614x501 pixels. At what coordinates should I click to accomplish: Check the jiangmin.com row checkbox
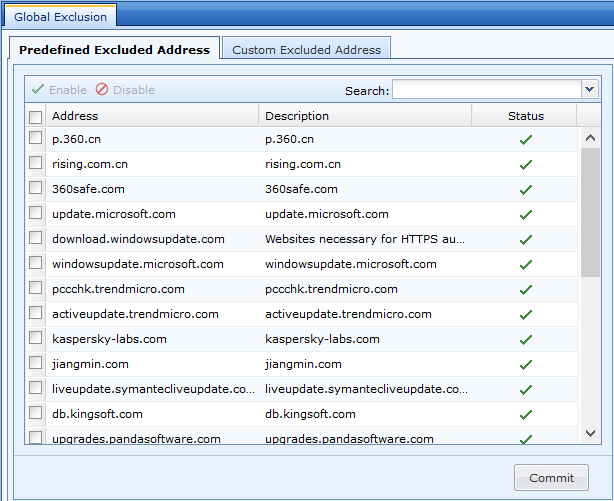(36, 363)
